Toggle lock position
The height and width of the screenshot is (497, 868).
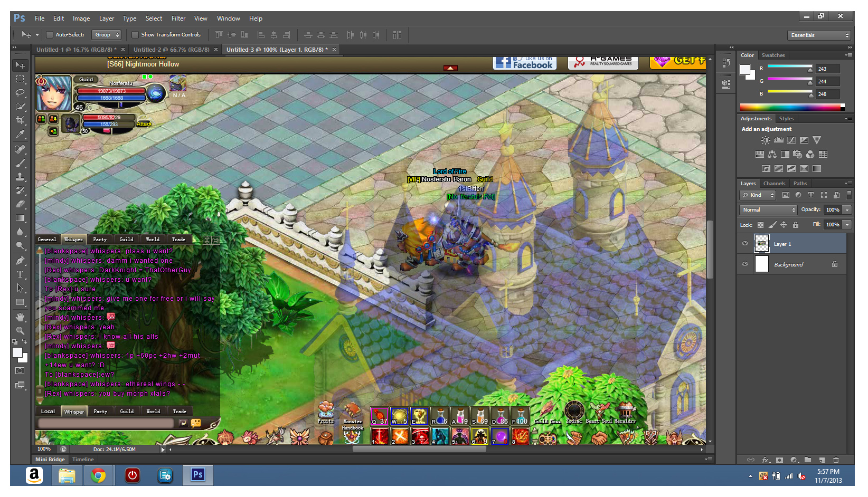pyautogui.click(x=784, y=225)
